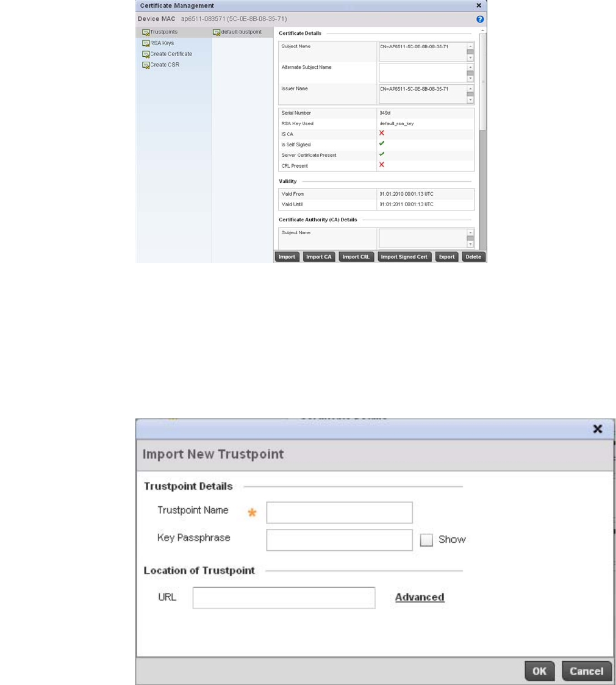Confirm the dialog with OK

[539, 671]
